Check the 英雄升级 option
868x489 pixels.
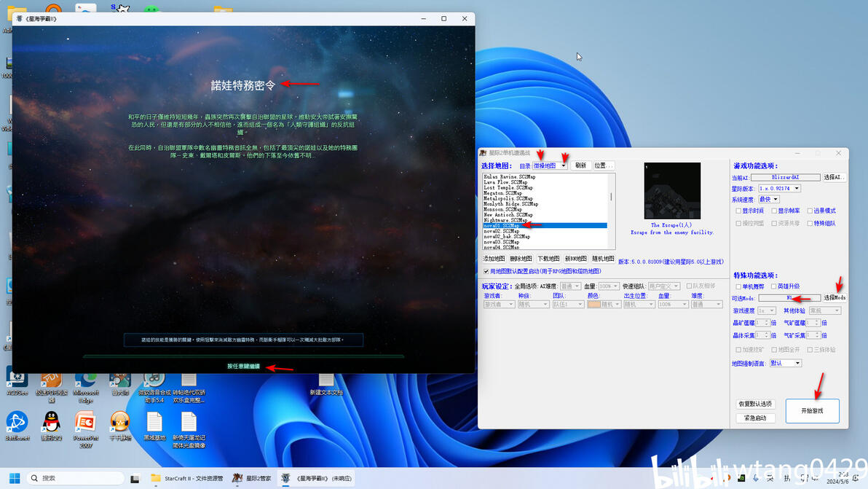click(774, 286)
